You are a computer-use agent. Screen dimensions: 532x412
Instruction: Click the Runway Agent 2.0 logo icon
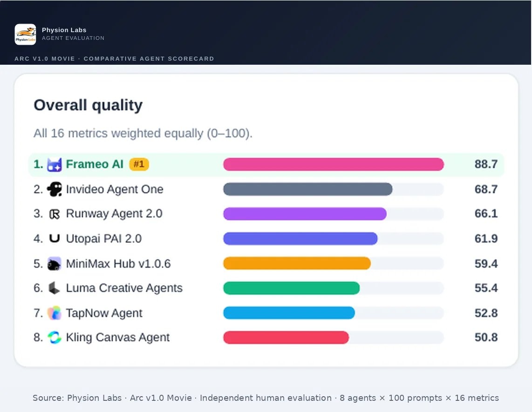pyautogui.click(x=55, y=214)
